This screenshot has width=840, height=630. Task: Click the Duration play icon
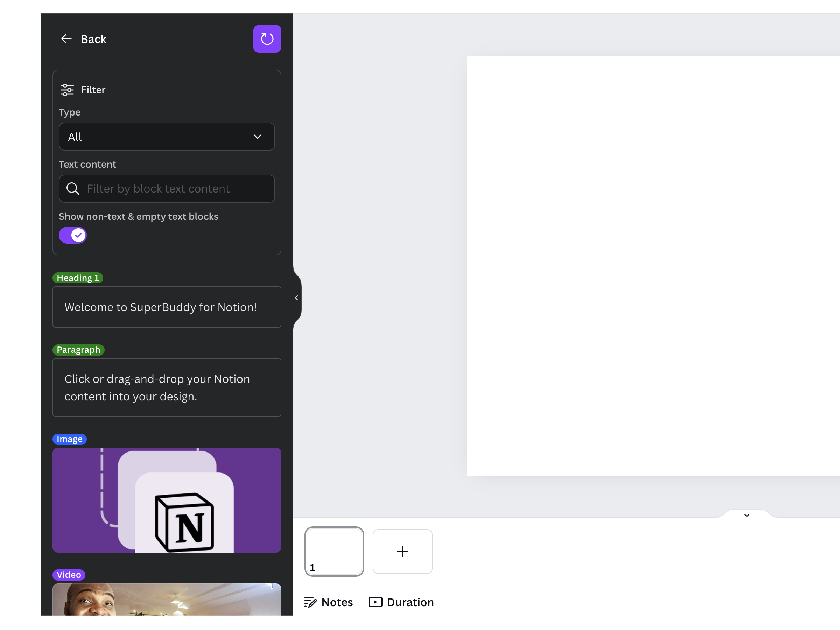(375, 602)
